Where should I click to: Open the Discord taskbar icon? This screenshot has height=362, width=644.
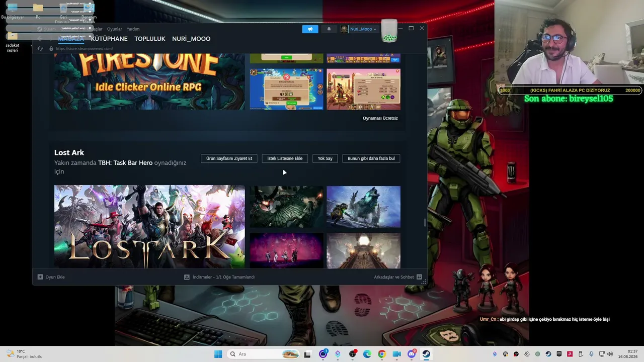point(412,354)
